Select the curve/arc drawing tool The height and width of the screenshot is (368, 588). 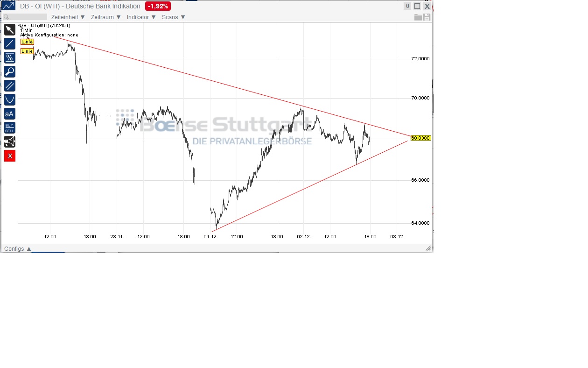(x=9, y=99)
